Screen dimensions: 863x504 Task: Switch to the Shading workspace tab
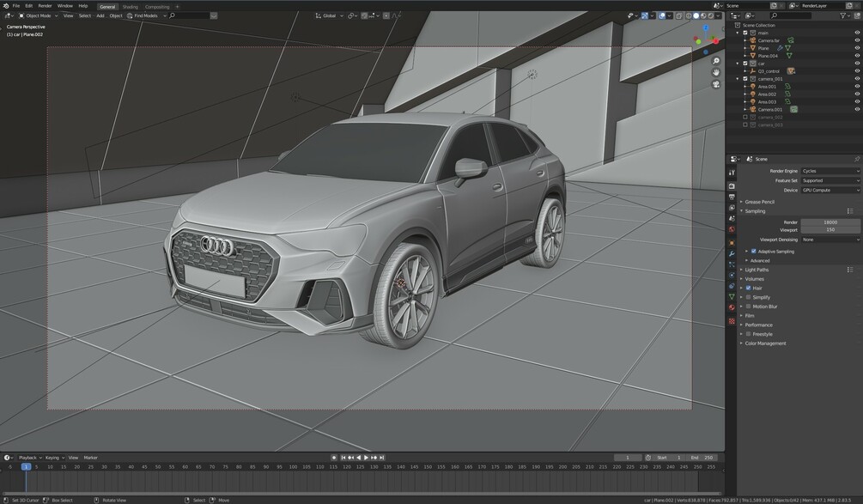click(x=130, y=7)
